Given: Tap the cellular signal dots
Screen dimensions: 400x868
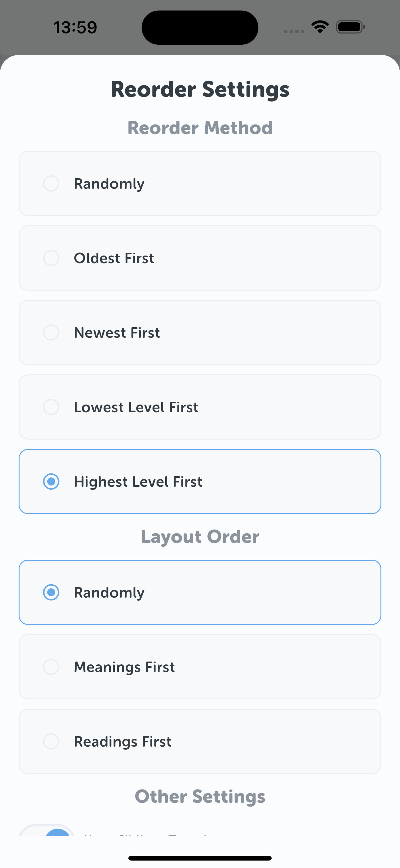Looking at the screenshot, I should tap(294, 31).
